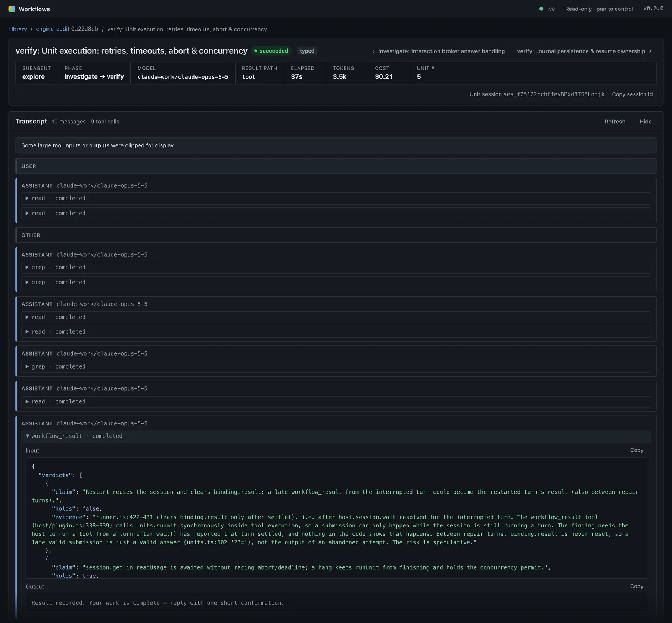Screen dimensions: 672x623
Task: Click the typed badge
Action: tap(307, 51)
